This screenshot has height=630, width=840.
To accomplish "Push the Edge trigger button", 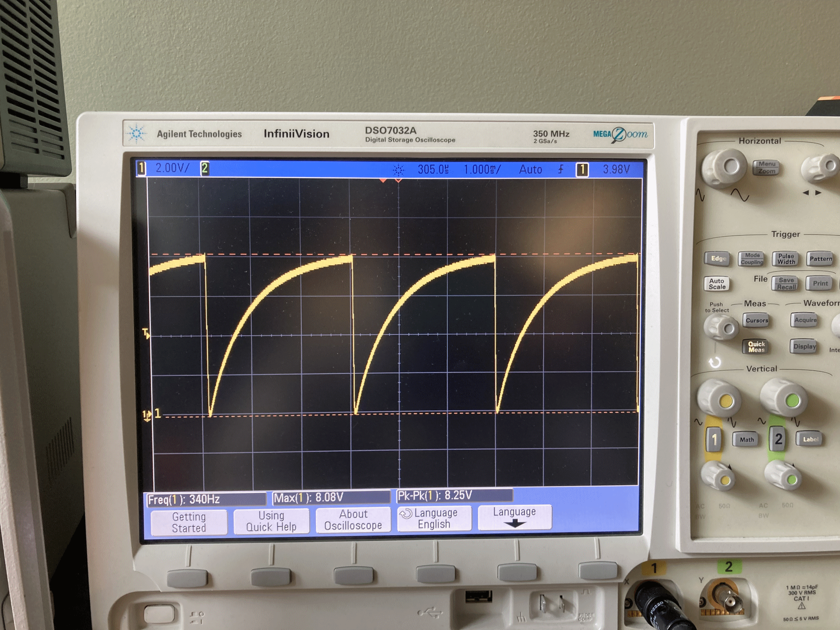I will point(718,258).
